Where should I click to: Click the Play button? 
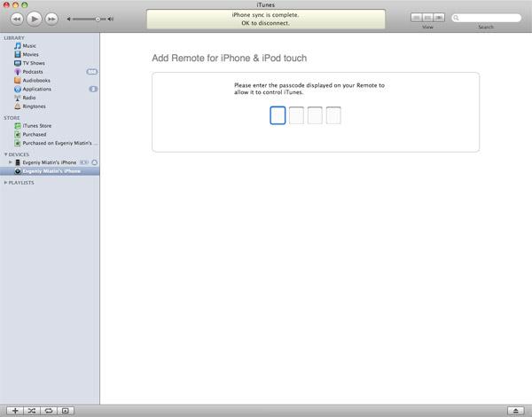click(34, 19)
